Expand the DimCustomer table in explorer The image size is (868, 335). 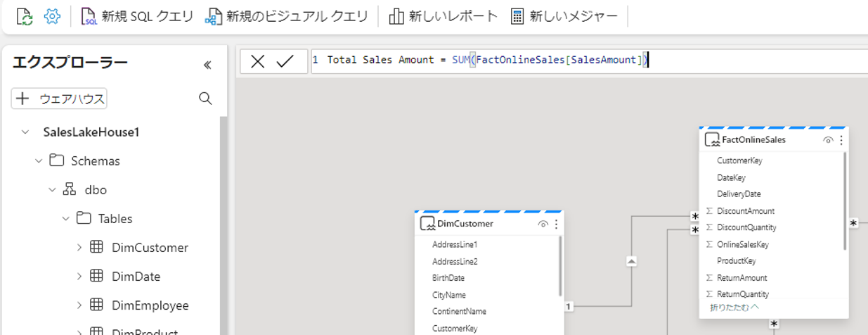click(79, 247)
